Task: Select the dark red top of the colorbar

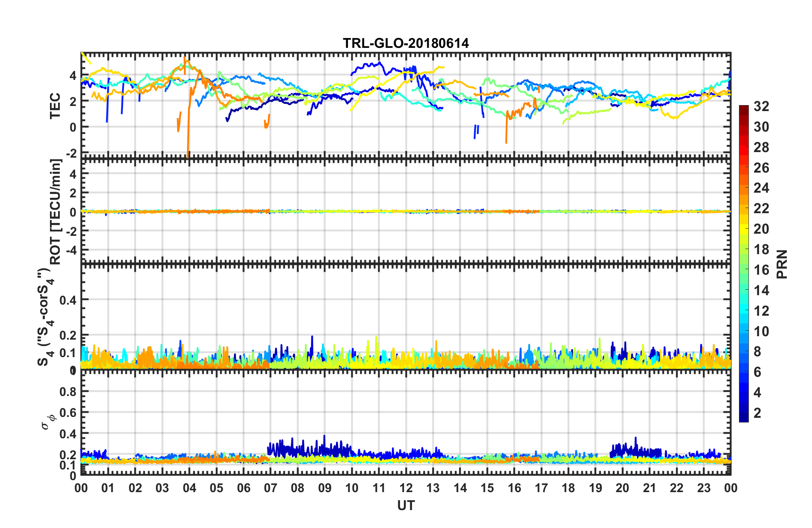Action: tap(744, 108)
